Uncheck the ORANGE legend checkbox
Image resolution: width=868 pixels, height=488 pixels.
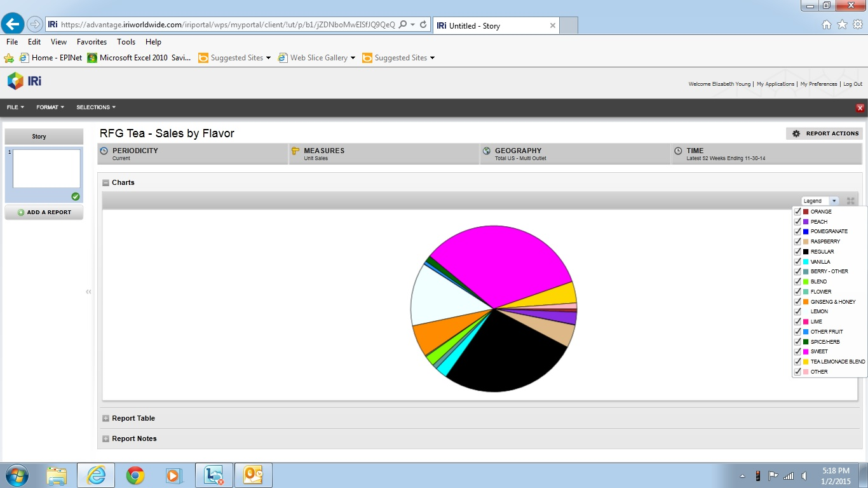point(797,212)
